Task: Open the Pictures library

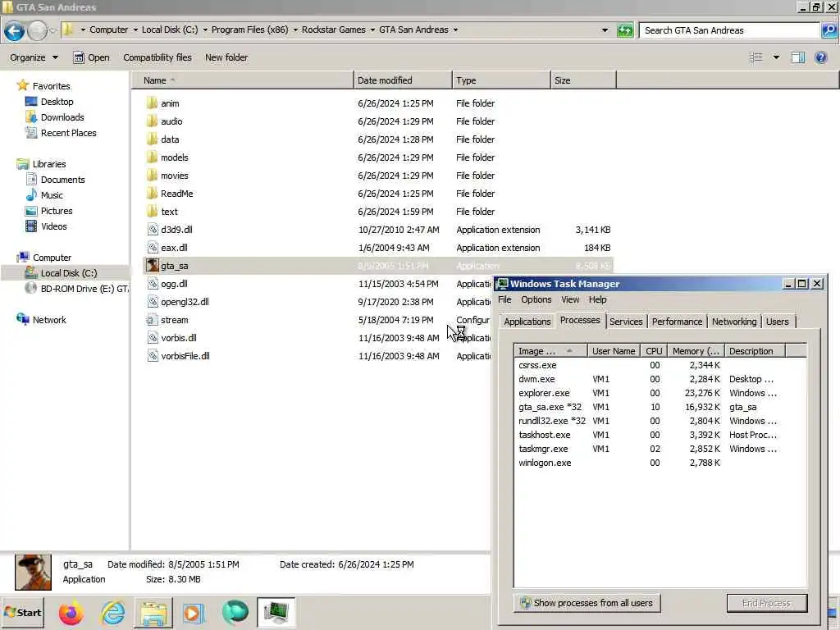Action: coord(48,211)
